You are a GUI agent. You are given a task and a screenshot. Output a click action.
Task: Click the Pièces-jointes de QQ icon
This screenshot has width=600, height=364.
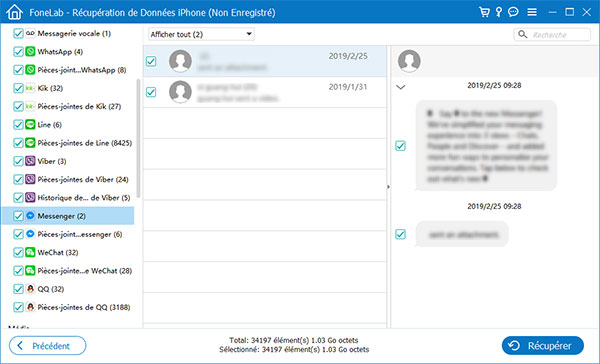click(x=30, y=307)
